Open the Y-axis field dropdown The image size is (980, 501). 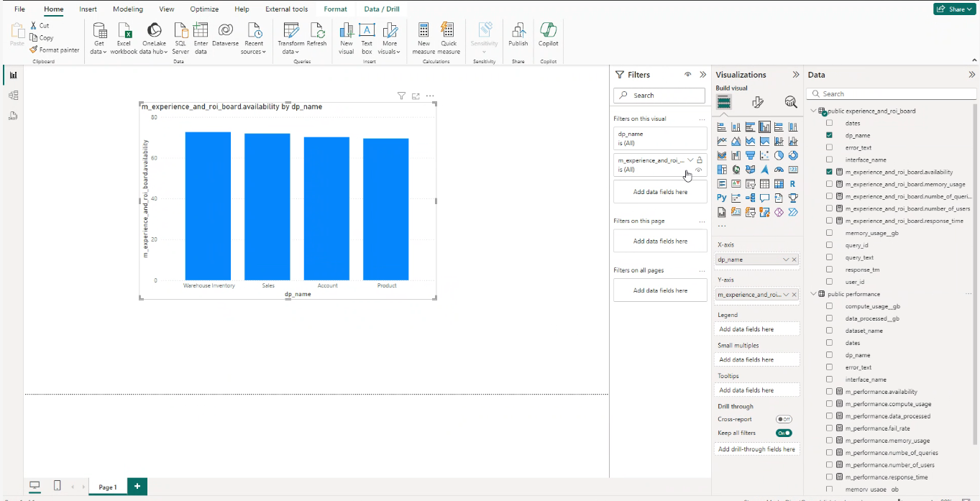(x=786, y=295)
